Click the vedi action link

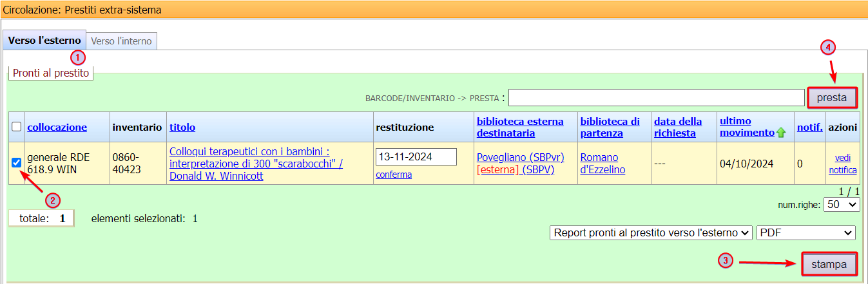point(842,158)
